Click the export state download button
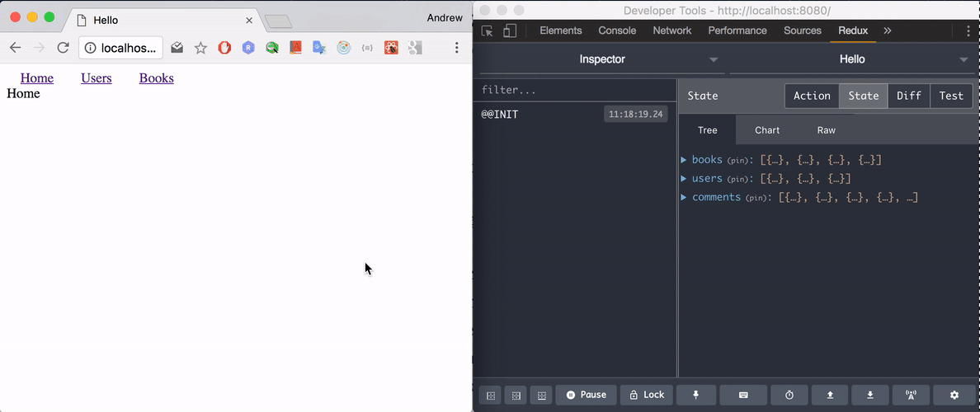 pyautogui.click(x=870, y=396)
